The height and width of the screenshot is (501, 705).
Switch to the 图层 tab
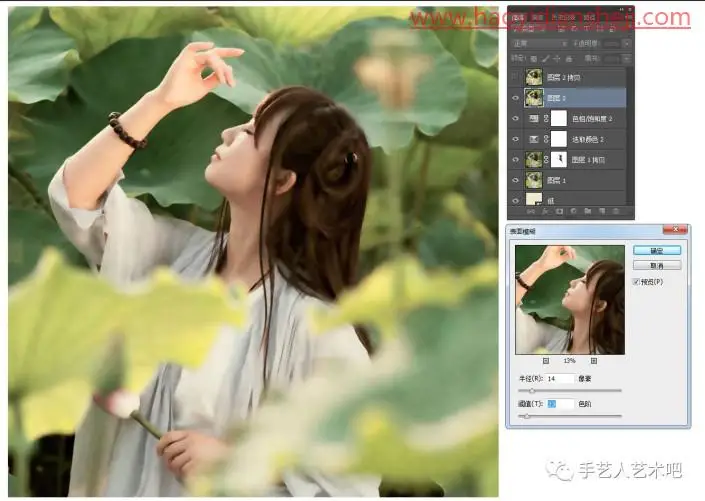tap(518, 18)
